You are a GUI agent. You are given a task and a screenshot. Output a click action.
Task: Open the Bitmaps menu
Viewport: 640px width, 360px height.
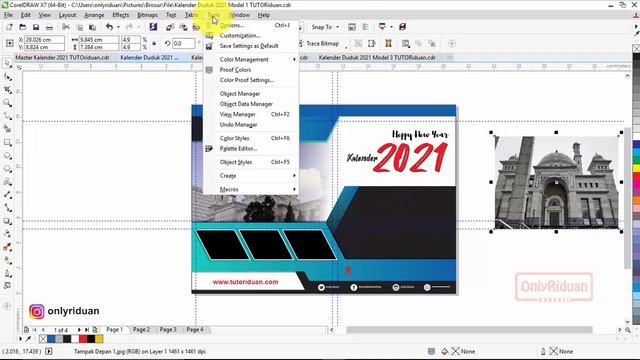click(147, 15)
